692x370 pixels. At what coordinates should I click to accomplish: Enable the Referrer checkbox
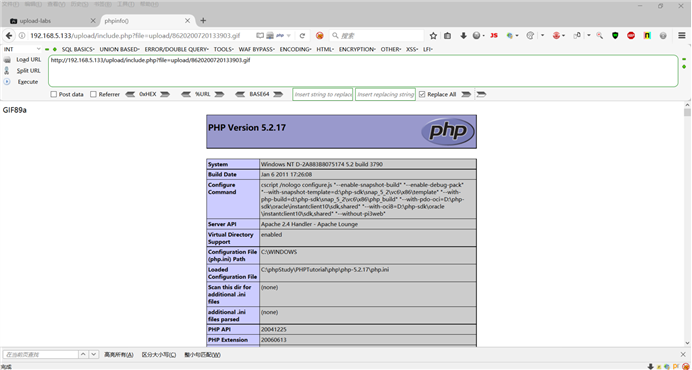(x=93, y=94)
